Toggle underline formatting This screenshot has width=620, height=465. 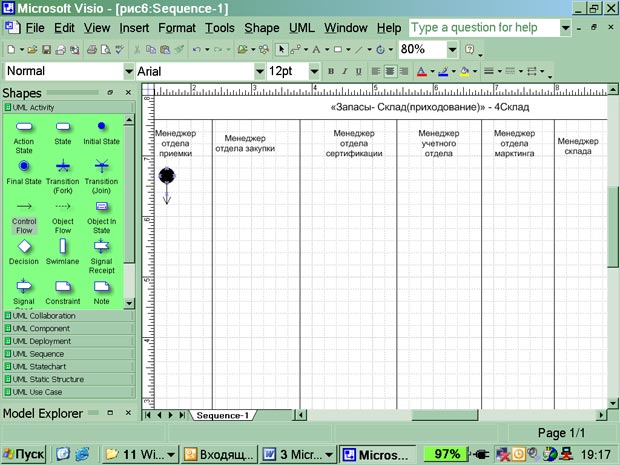[359, 72]
